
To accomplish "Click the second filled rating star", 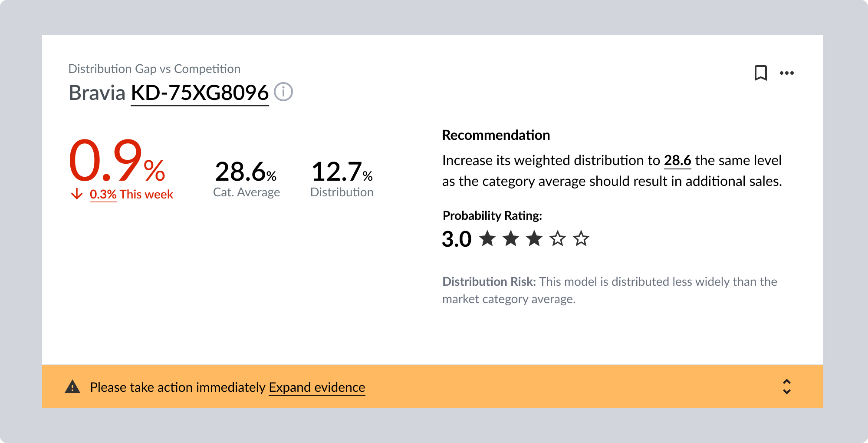I will [x=511, y=238].
